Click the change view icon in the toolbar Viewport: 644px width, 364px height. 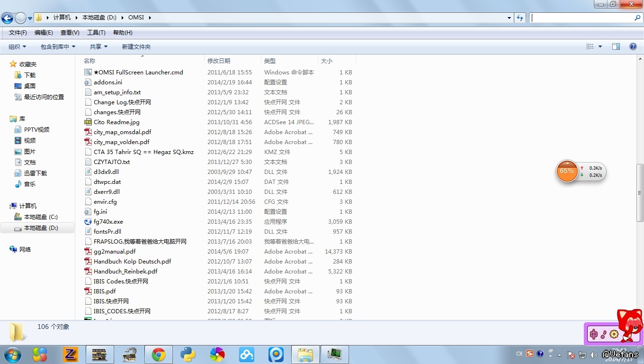point(590,46)
